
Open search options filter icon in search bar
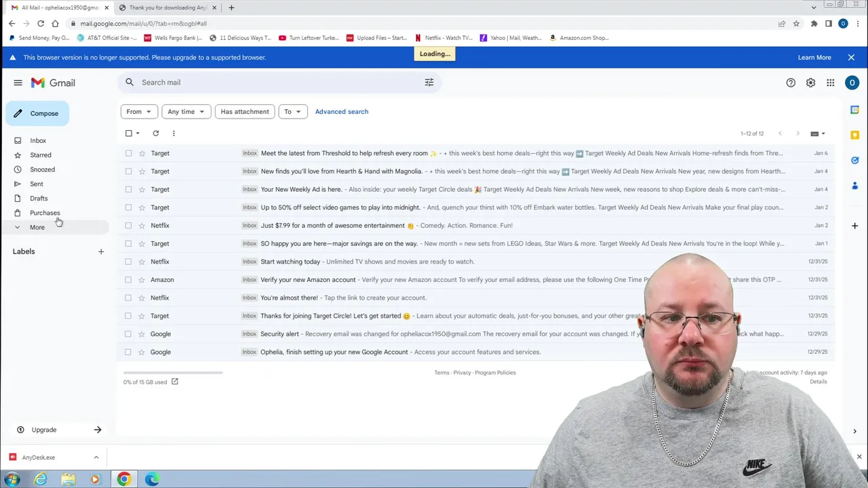(x=429, y=82)
